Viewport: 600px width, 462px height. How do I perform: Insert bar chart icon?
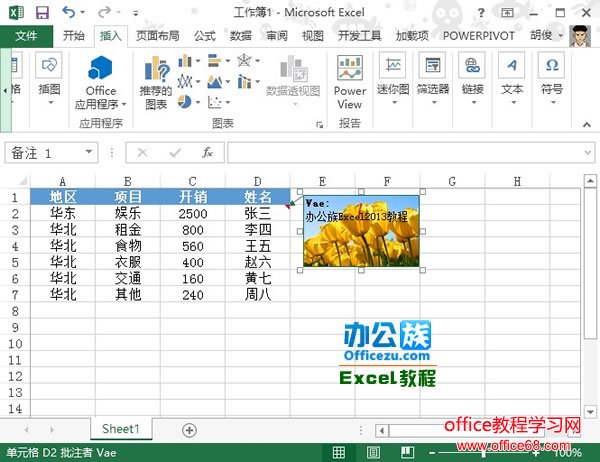(215, 60)
